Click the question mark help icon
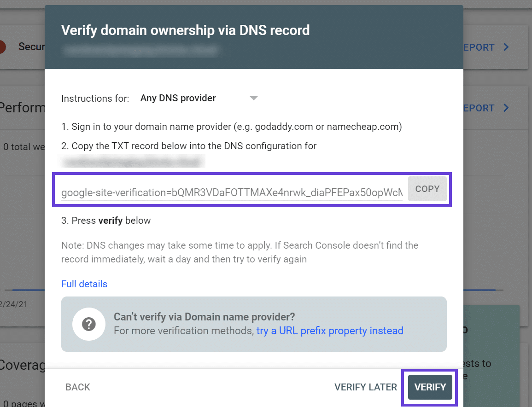The height and width of the screenshot is (407, 532). (x=89, y=324)
